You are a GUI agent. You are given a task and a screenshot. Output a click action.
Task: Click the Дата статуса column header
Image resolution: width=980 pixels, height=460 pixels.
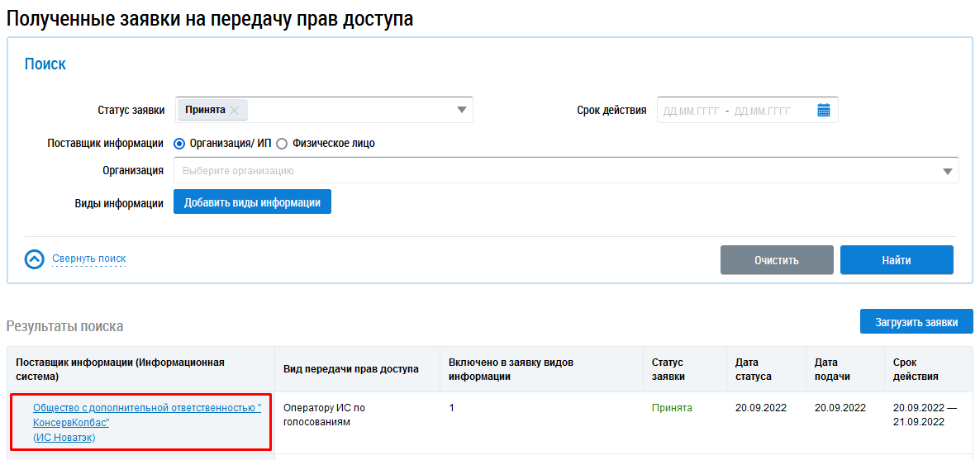pos(753,369)
